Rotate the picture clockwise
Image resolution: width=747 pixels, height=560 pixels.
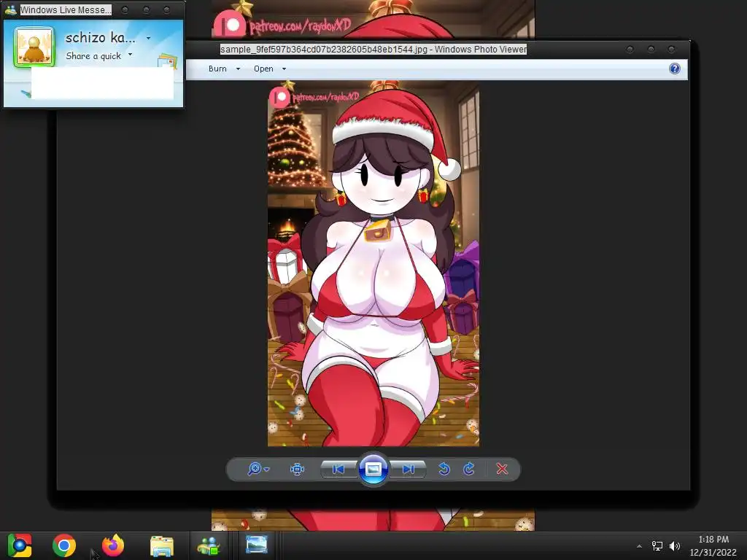(469, 469)
